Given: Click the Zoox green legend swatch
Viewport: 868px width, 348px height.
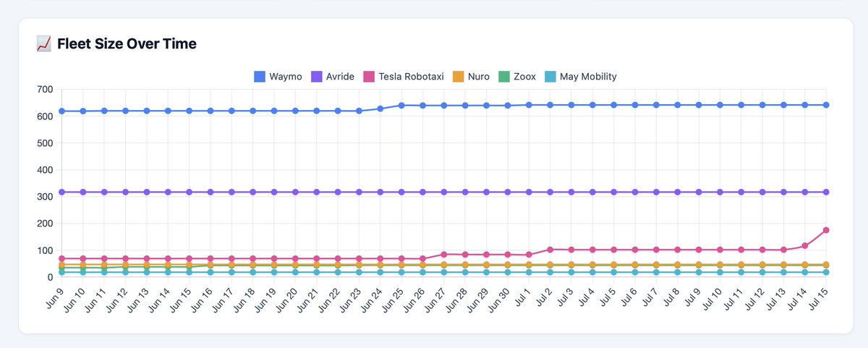Looking at the screenshot, I should [503, 76].
